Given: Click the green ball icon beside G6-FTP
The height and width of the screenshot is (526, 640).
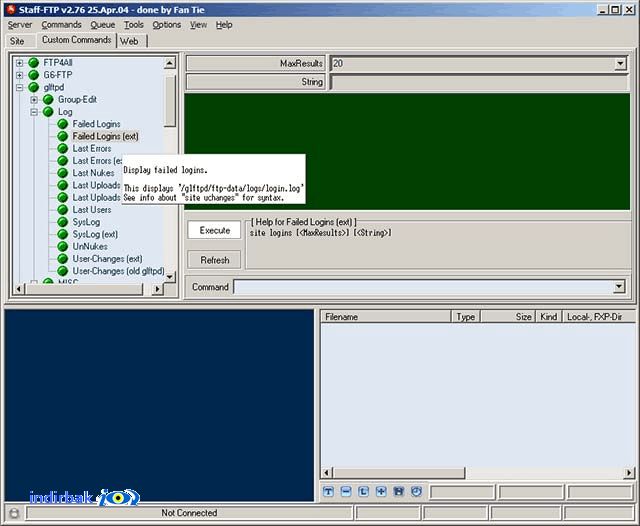Looking at the screenshot, I should (33, 75).
